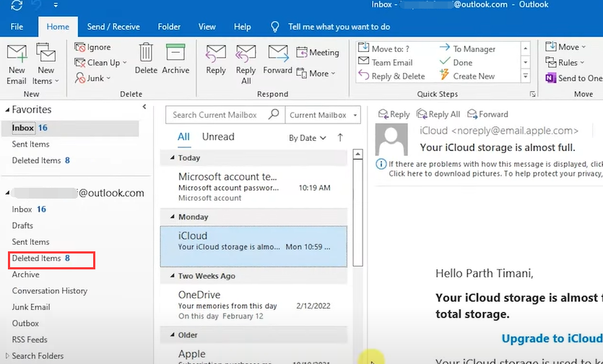The image size is (603, 364).
Task: Open Deleted Items under Favorites
Action: (40, 160)
